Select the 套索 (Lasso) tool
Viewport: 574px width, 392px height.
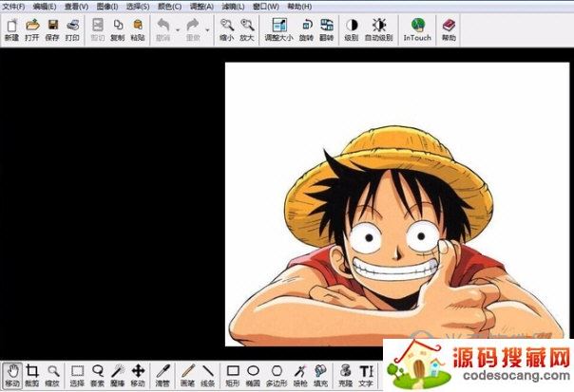pos(97,375)
